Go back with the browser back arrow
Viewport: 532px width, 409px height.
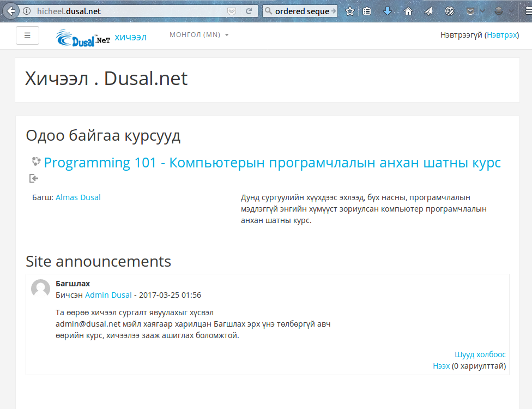point(11,11)
